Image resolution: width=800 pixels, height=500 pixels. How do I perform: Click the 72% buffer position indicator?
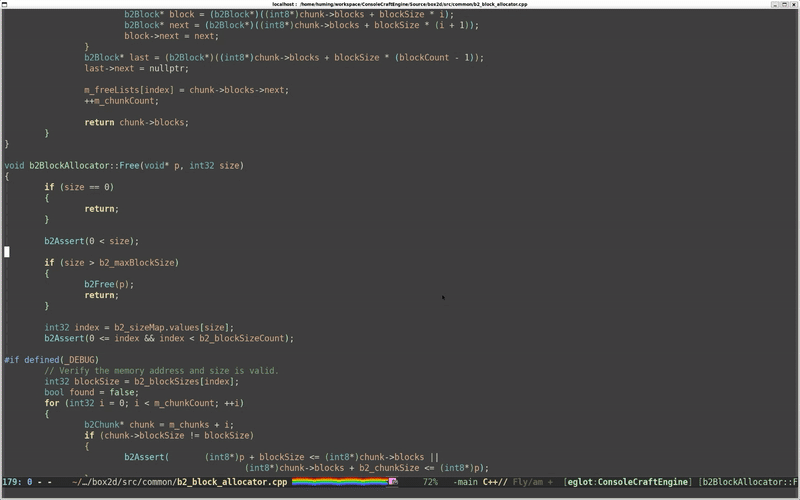(x=430, y=482)
